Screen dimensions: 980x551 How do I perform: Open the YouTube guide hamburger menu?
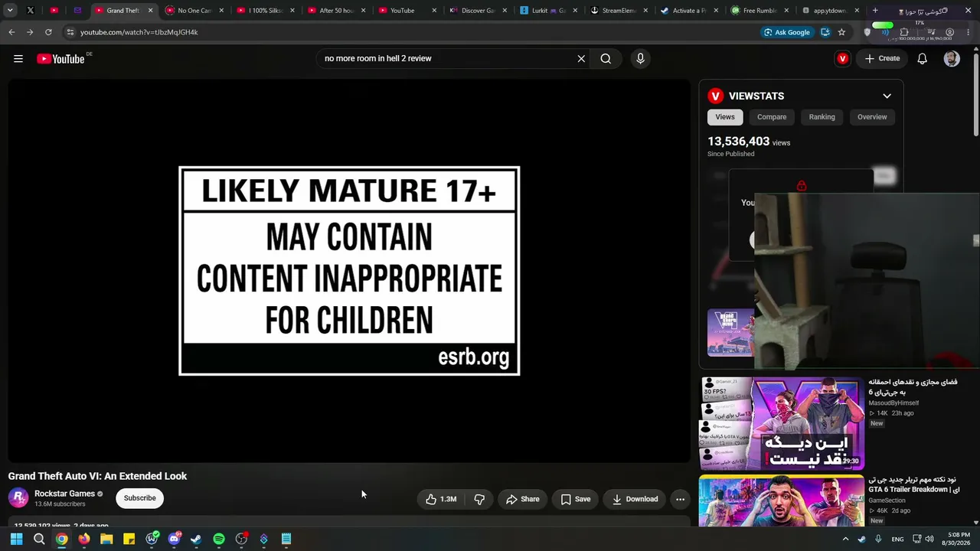tap(18, 59)
